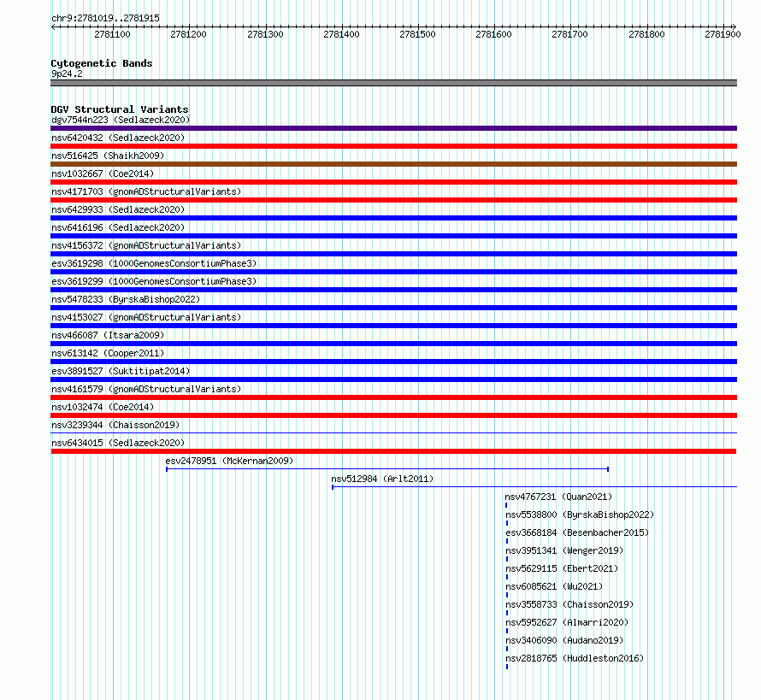
Task: Open nsv4156372 (gnomADStructuralVariants) label
Action: (146, 245)
